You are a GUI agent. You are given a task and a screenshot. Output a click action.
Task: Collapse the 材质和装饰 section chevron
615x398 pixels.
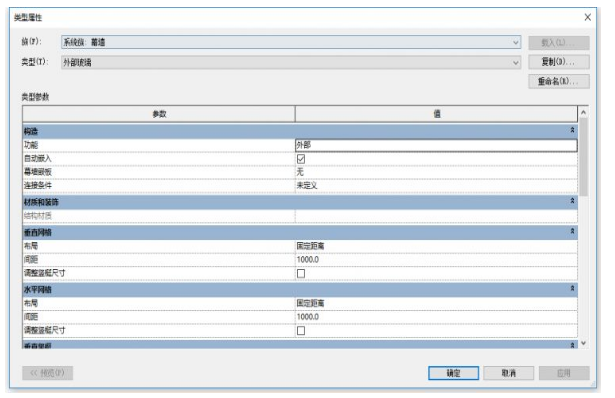[x=572, y=201]
